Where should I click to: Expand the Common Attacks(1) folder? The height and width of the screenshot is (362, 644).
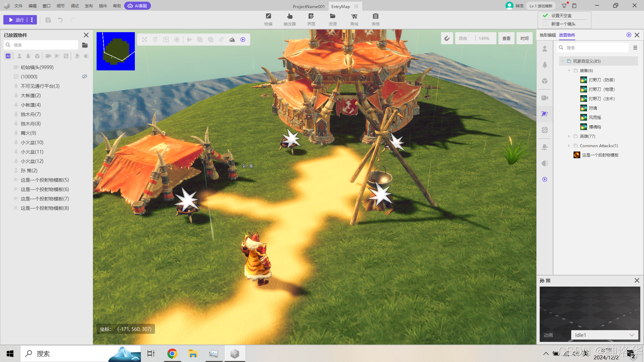coord(569,146)
